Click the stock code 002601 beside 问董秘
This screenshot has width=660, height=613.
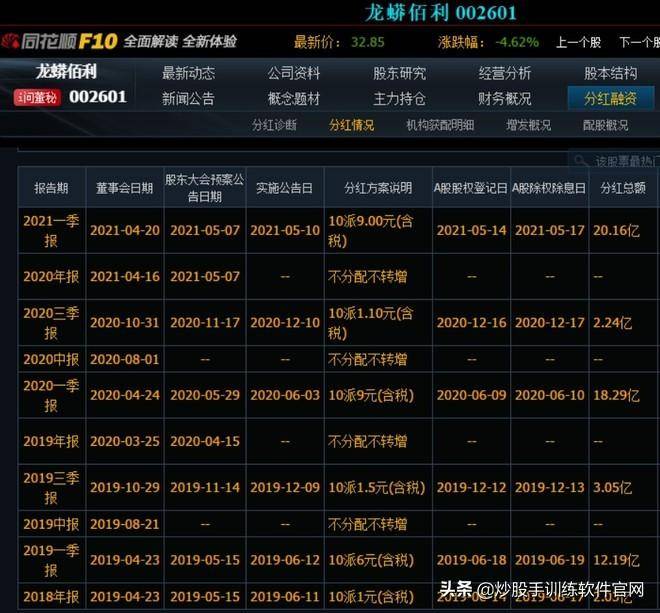98,97
